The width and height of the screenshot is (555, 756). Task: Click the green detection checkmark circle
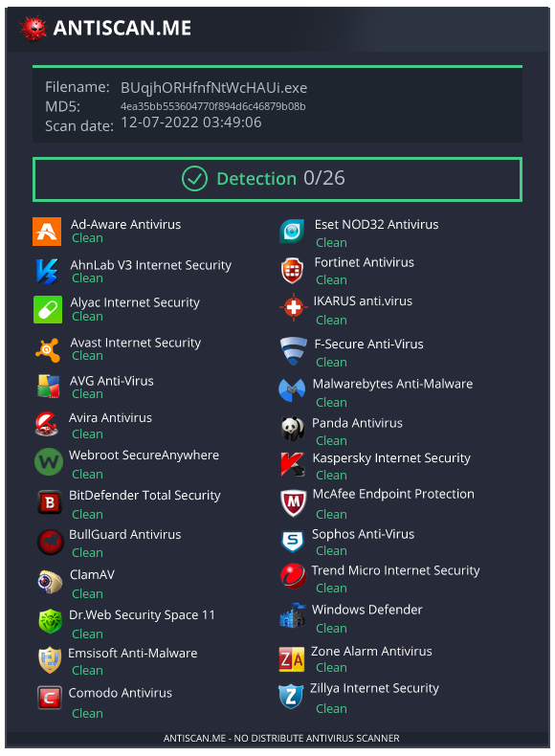coord(195,179)
